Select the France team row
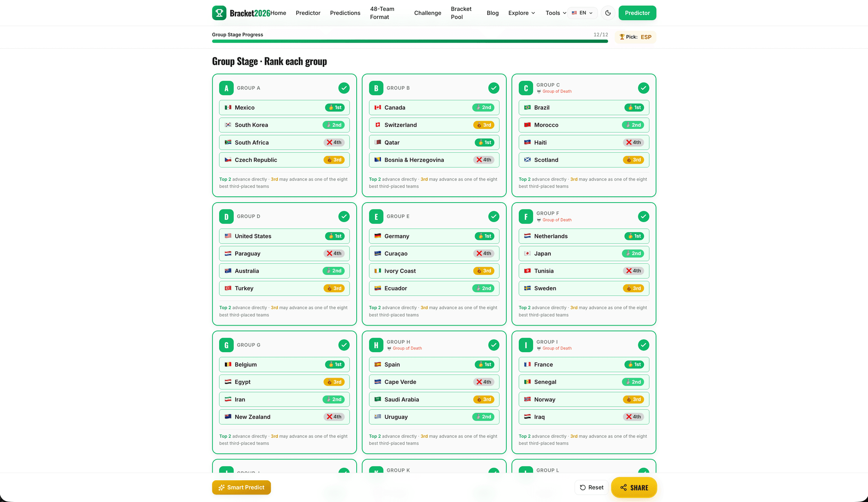868x502 pixels. coord(584,365)
